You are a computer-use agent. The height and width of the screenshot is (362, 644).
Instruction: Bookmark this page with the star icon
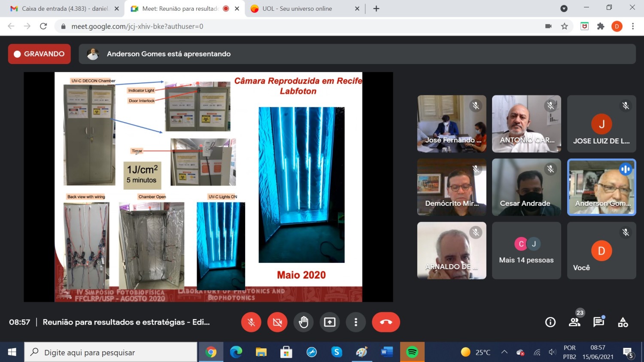[565, 26]
